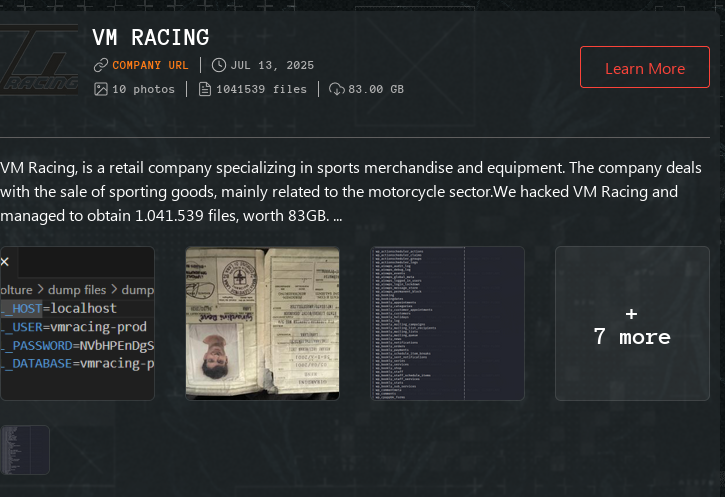Open the large table list screenshot thumbnail
The width and height of the screenshot is (725, 497).
click(447, 323)
